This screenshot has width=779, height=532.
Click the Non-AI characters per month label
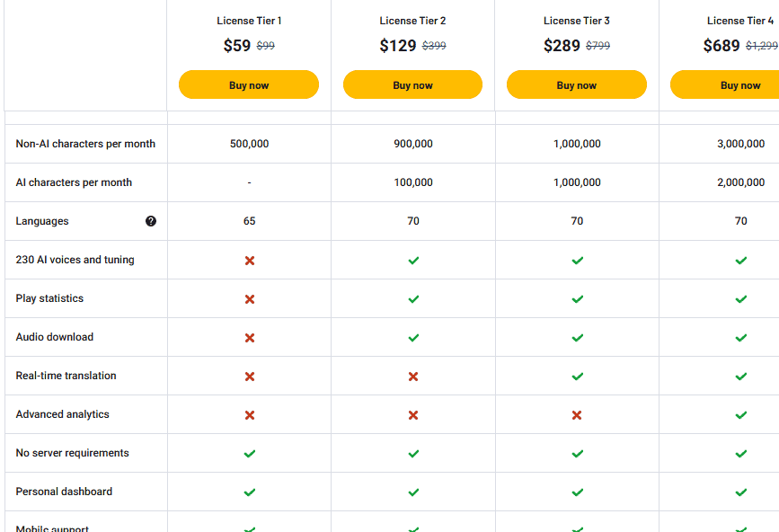pos(84,144)
